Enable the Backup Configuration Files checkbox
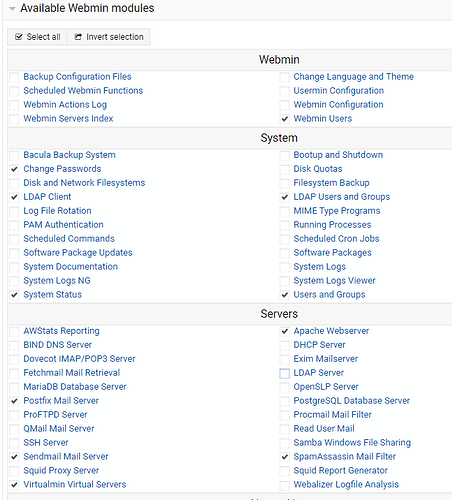 pos(14,77)
